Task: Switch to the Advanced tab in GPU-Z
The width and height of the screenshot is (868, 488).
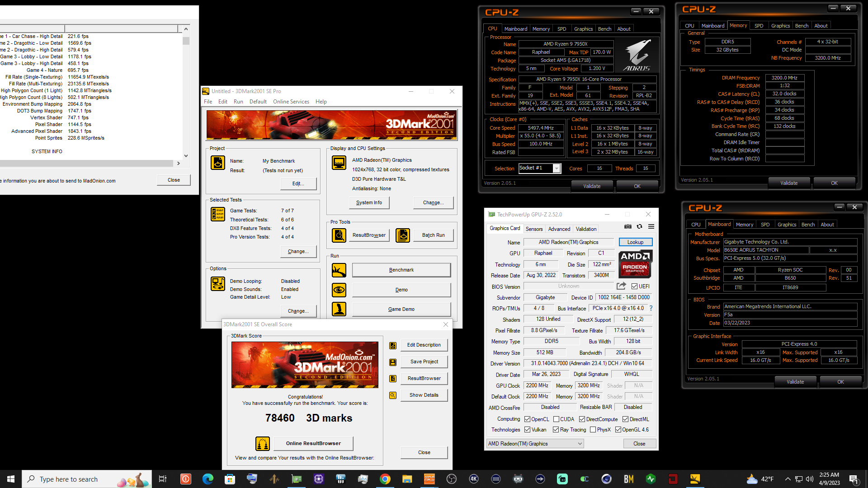Action: pos(559,229)
